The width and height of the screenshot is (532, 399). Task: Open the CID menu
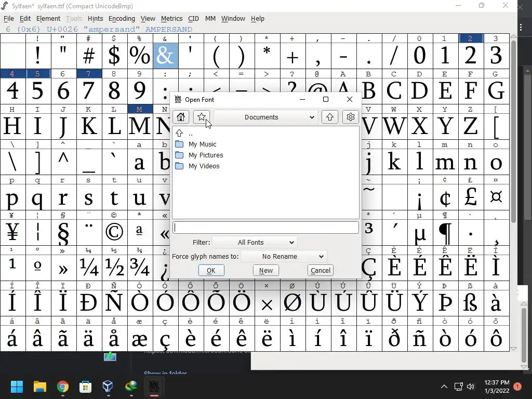193,19
